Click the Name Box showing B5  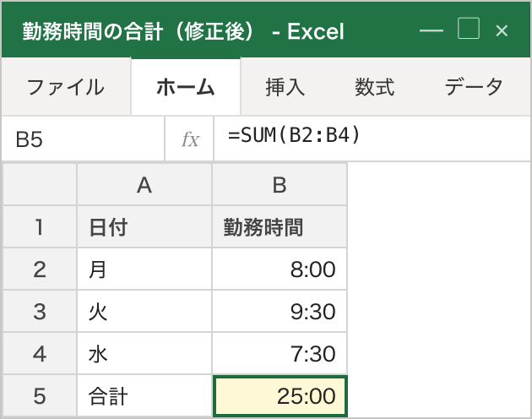point(83,139)
